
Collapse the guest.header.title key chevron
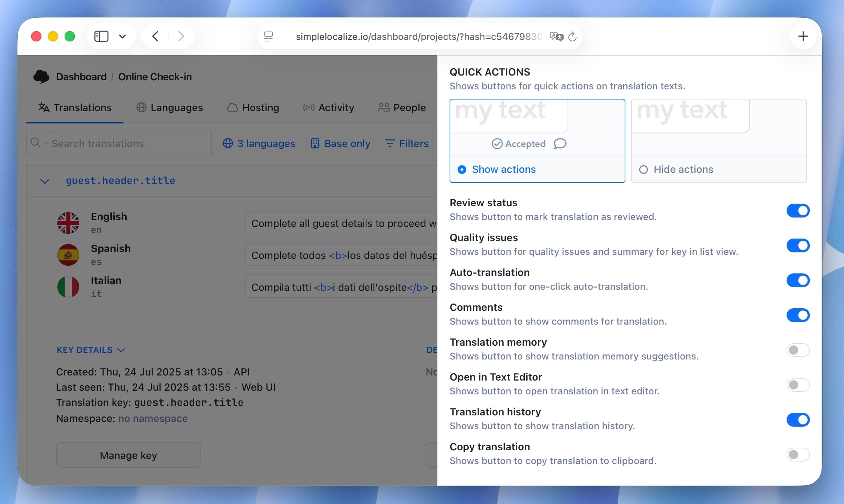pyautogui.click(x=45, y=181)
